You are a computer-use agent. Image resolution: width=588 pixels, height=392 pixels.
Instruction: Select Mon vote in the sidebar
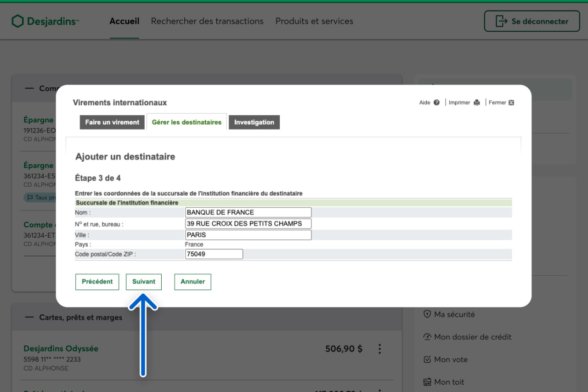[445, 359]
